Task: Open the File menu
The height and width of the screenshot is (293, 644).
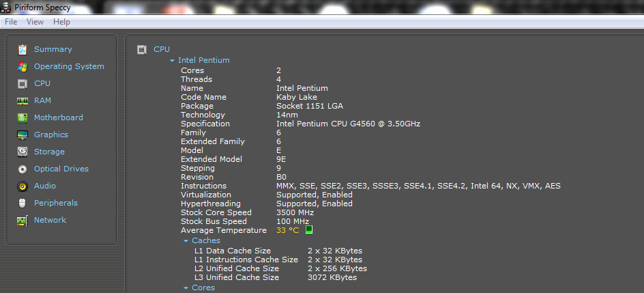Action: (11, 22)
